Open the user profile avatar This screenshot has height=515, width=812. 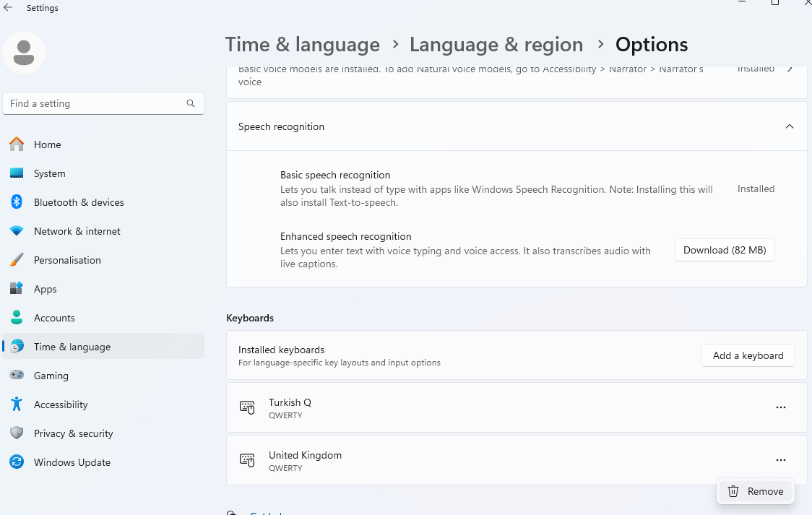click(x=24, y=53)
